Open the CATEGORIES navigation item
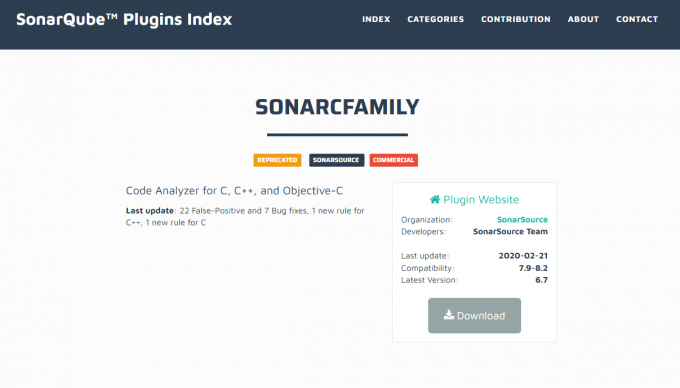 [435, 19]
